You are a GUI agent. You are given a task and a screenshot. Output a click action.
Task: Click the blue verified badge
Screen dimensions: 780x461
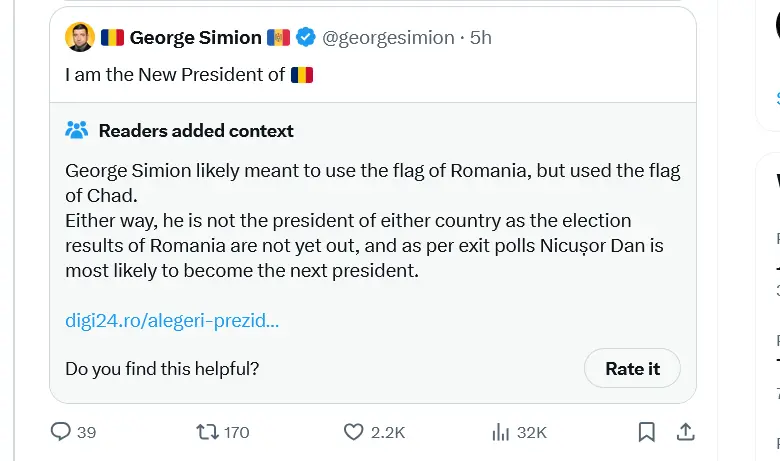tap(305, 38)
